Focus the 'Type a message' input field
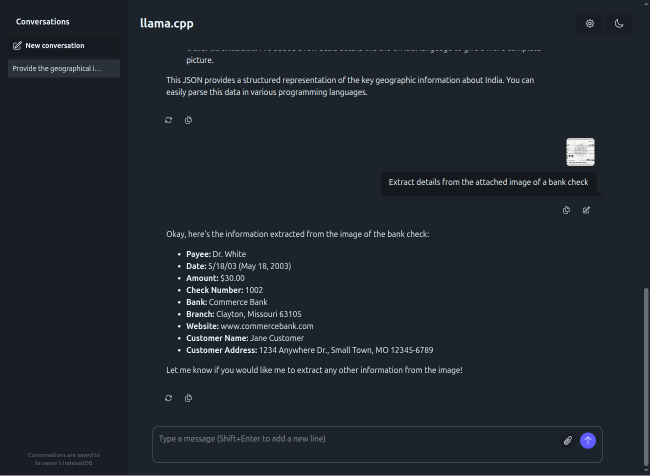650x476 pixels. [x=355, y=440]
